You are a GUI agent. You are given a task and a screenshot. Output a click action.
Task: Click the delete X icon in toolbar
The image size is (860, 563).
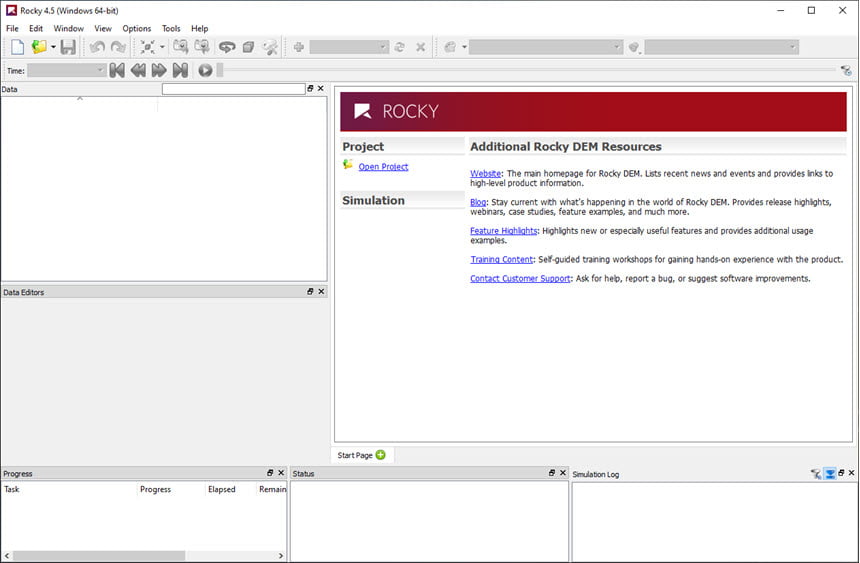[421, 47]
